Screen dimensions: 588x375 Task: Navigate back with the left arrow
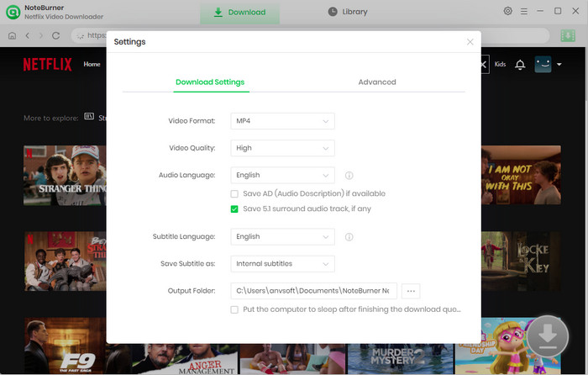(28, 35)
